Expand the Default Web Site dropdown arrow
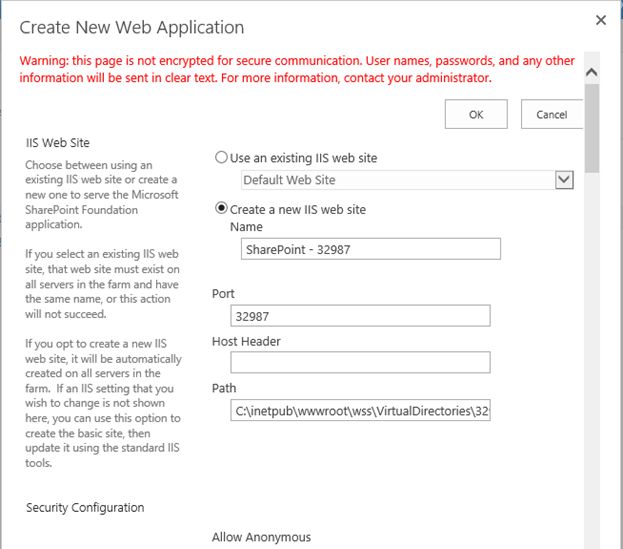623x549 pixels. click(564, 180)
